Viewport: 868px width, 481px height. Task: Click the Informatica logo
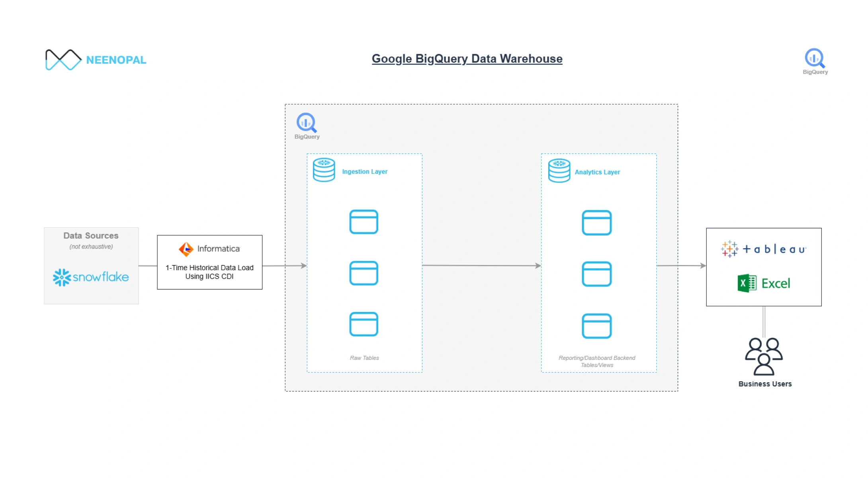point(209,249)
